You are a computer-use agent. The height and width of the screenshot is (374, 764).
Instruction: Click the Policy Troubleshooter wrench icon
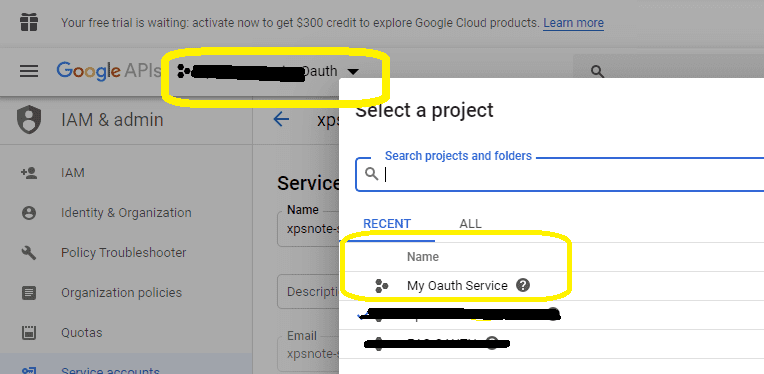(x=29, y=253)
